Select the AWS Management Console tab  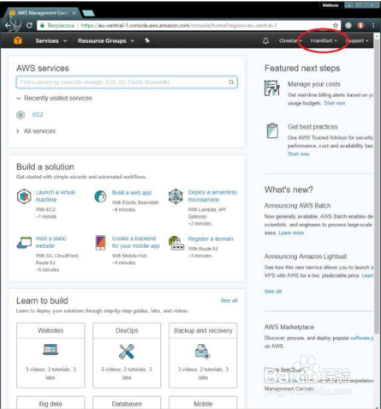coord(43,13)
